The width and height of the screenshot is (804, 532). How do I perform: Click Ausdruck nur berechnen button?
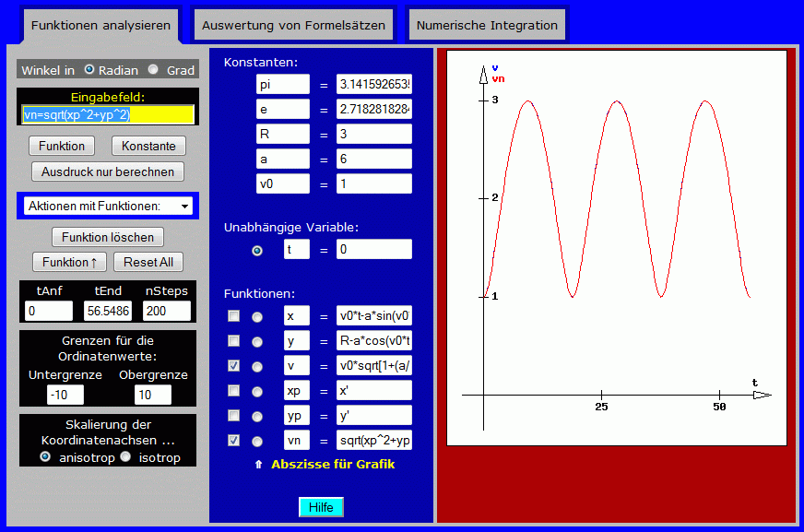108,171
